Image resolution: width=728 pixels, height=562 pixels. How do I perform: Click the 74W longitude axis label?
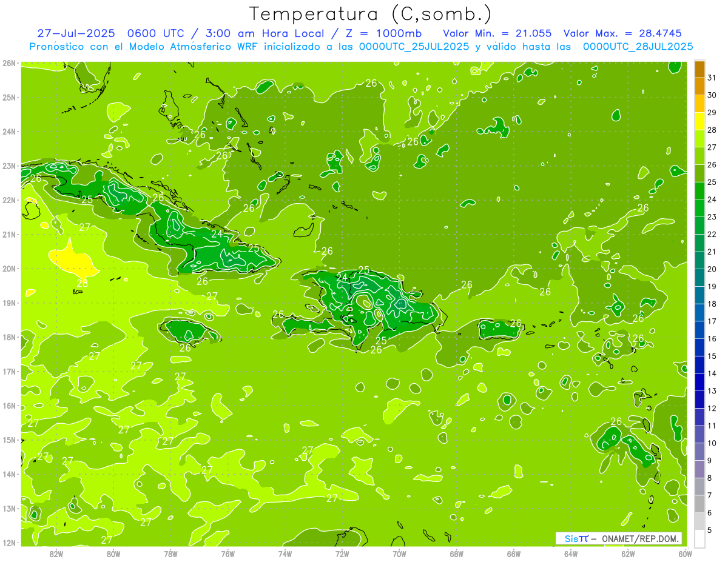(x=285, y=554)
